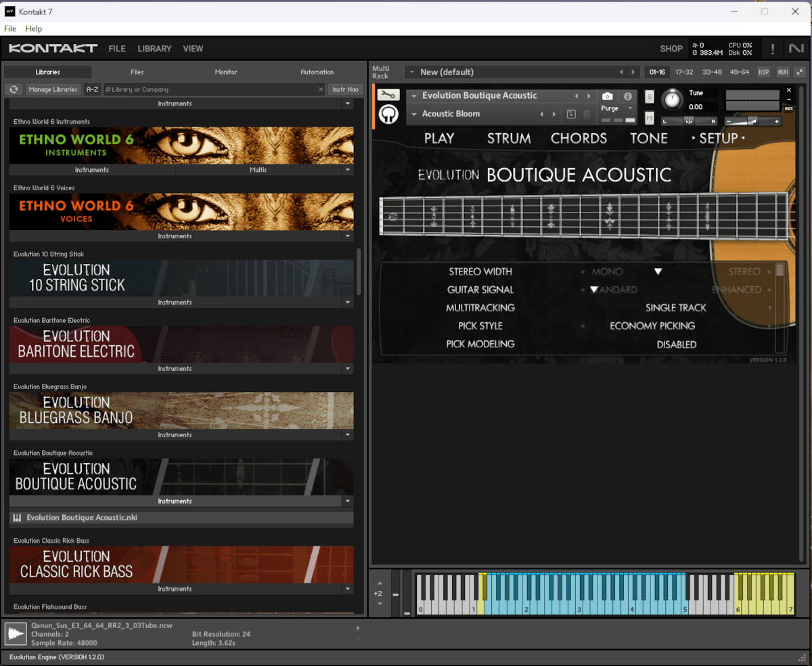Click the Kontakt logo in the header
The height and width of the screenshot is (666, 812).
[x=53, y=49]
